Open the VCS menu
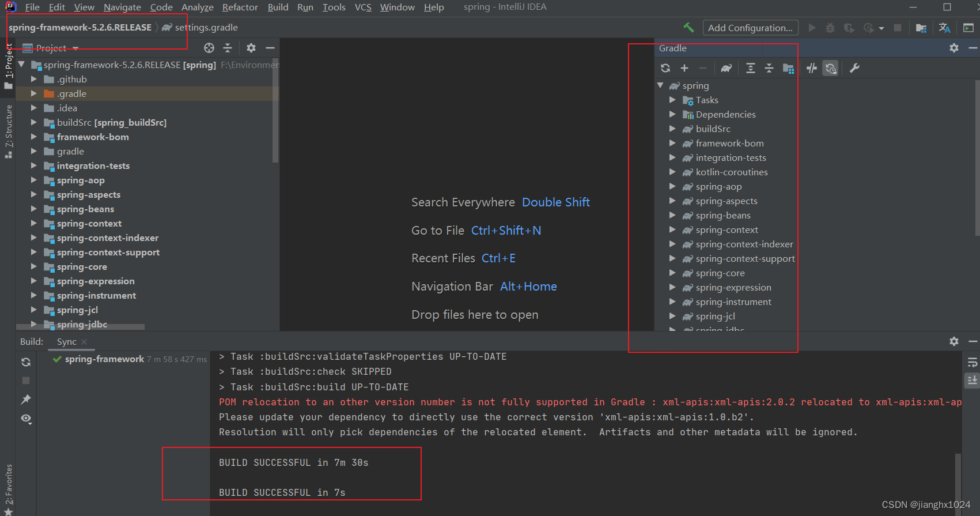 point(363,7)
